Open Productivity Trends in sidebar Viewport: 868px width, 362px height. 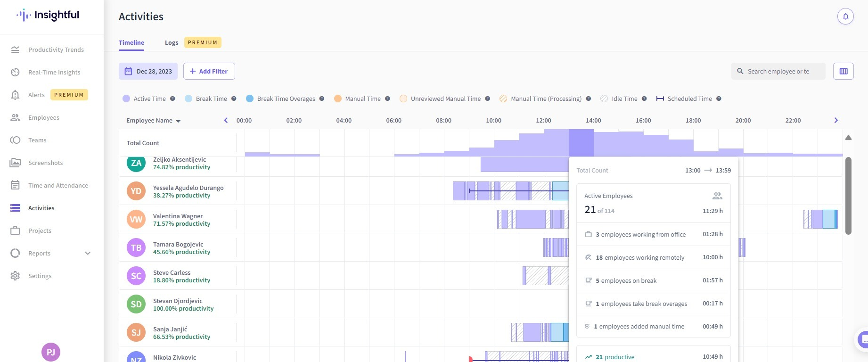pos(52,49)
